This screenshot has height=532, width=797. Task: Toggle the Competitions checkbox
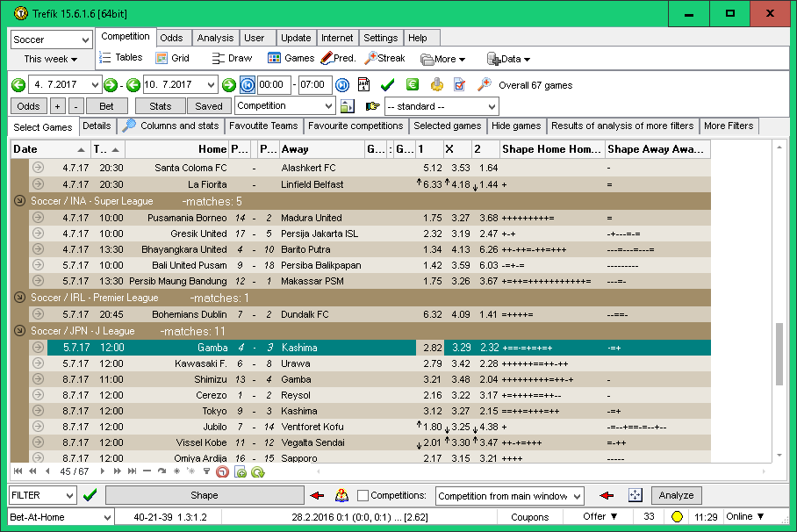tap(363, 496)
